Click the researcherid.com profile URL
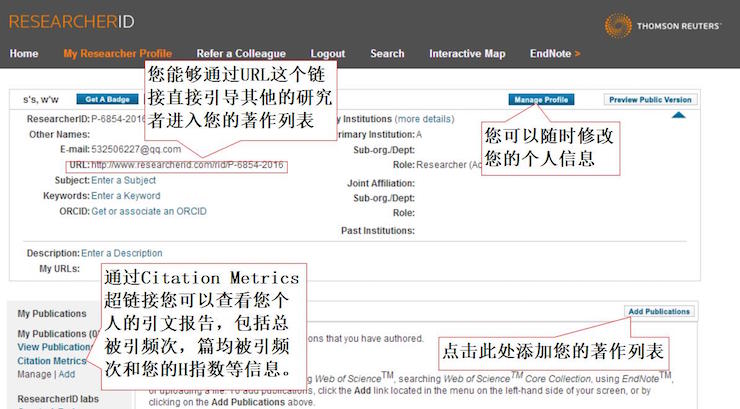The image size is (740, 409). coord(187,165)
